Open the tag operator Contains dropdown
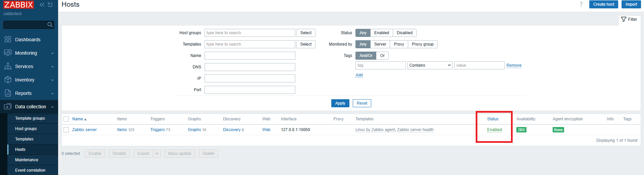 [x=430, y=65]
